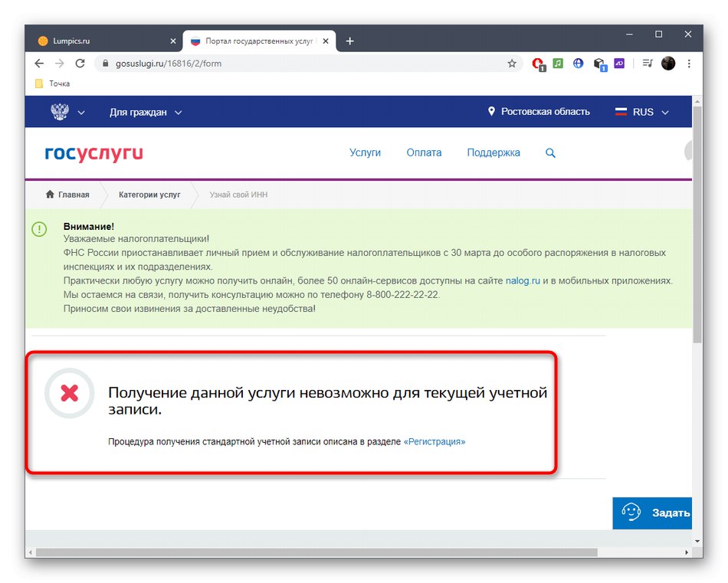Screen dimensions: 728x583
Task: Expand the dropdown next to the emblem
Action: click(x=81, y=113)
